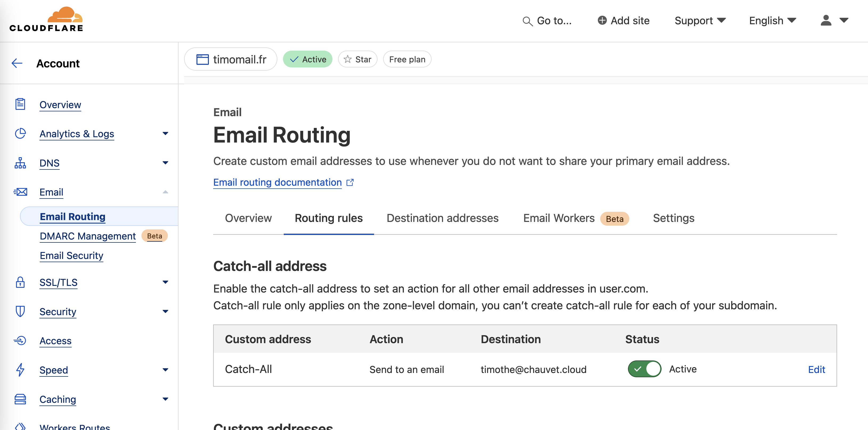Open DMARC Management in the sidebar
Screen dimensions: 868x430
point(88,236)
